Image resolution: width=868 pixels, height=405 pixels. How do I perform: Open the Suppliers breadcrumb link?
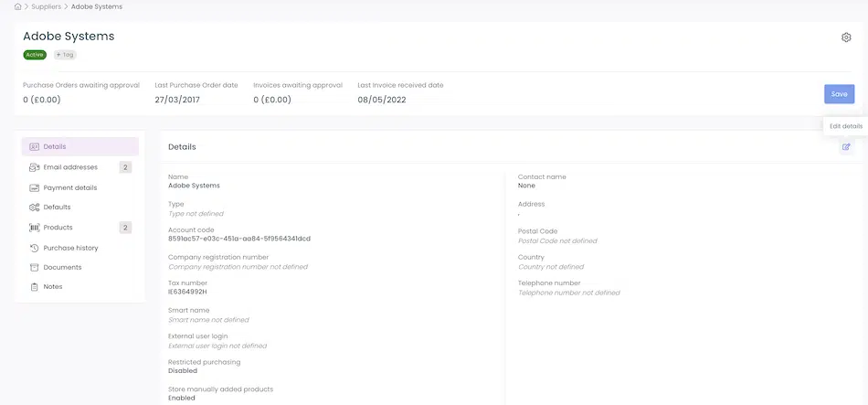click(x=47, y=6)
